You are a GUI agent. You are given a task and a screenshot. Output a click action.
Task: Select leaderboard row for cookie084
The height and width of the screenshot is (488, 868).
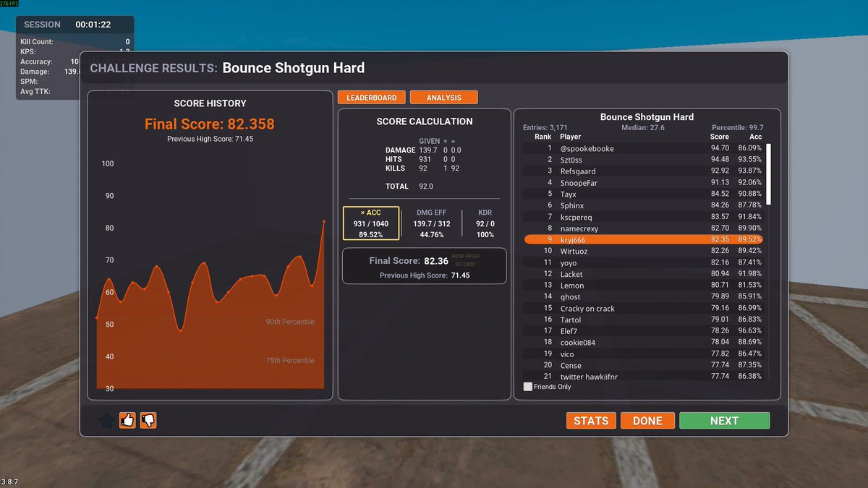[x=644, y=342]
